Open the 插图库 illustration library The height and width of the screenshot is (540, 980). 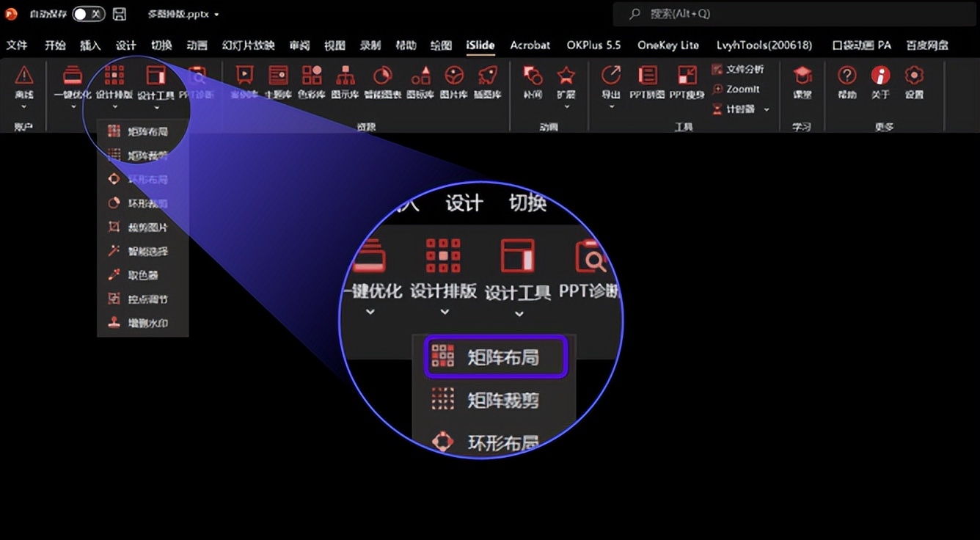[x=487, y=81]
